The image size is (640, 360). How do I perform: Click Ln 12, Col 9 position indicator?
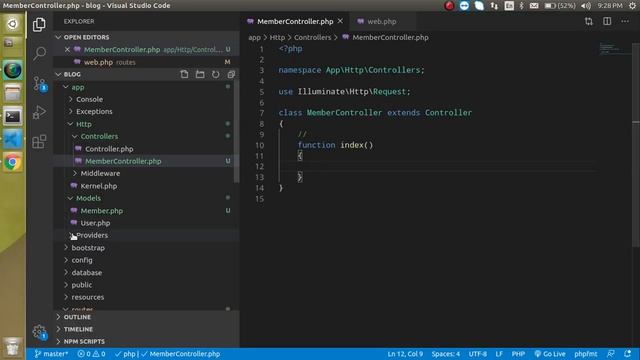(405, 354)
